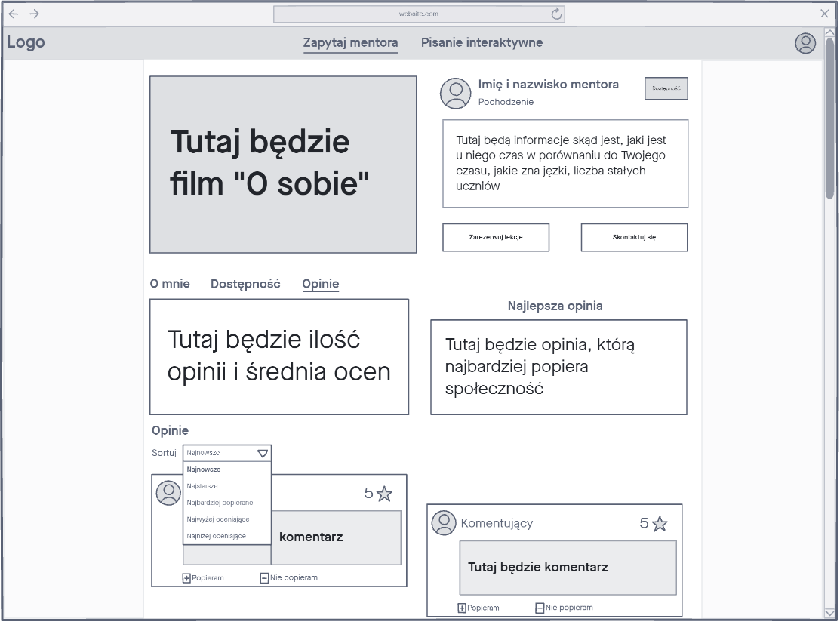Choose Najstarsze in the sort list
Screen dimensions: 840x622
(x=202, y=486)
